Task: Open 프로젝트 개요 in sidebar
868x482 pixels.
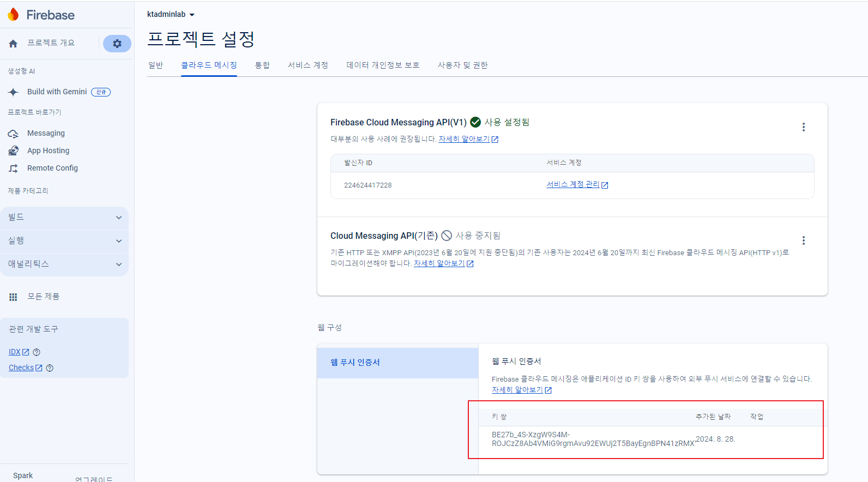Action: 51,43
